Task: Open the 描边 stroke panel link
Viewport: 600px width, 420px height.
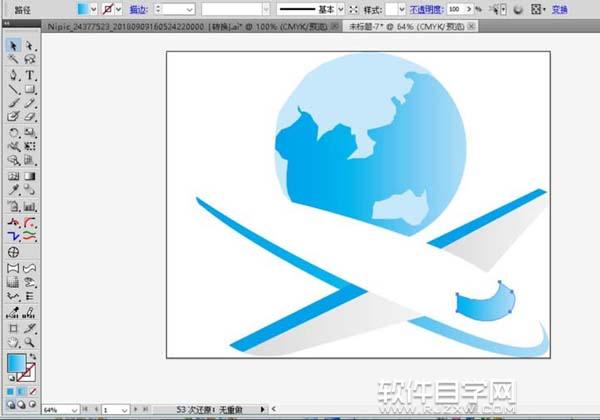Action: [x=139, y=10]
